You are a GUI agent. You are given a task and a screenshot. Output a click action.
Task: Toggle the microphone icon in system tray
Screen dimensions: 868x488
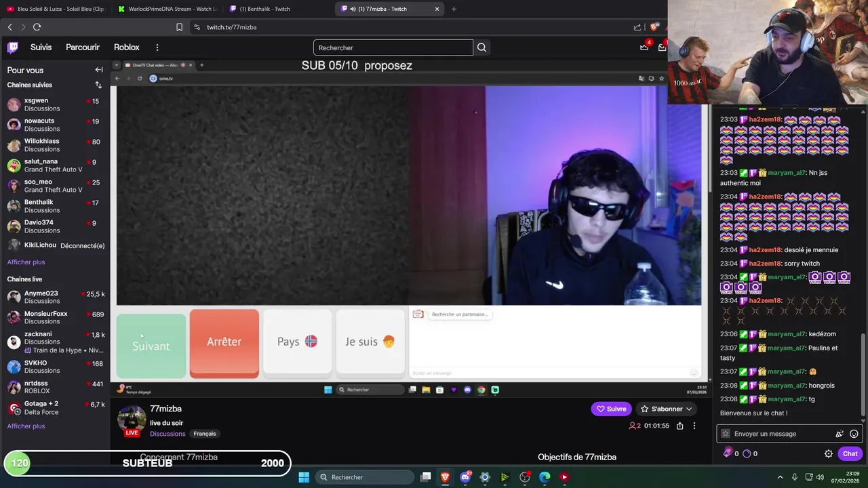coord(795,477)
